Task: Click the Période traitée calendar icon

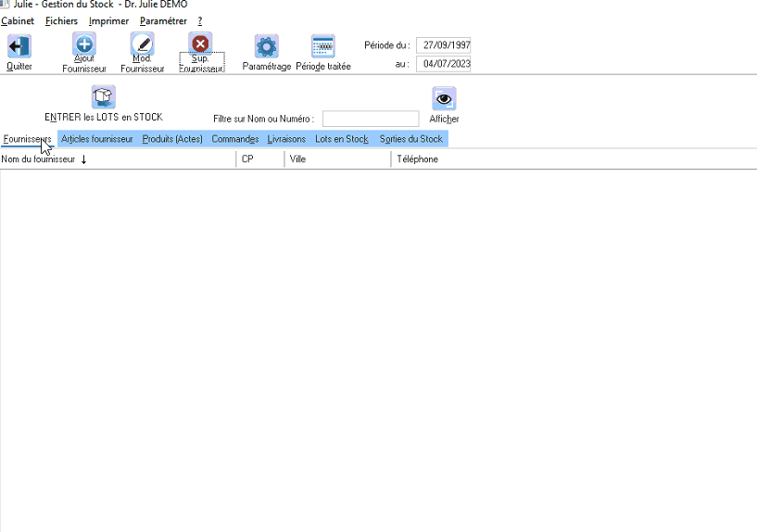Action: (323, 46)
